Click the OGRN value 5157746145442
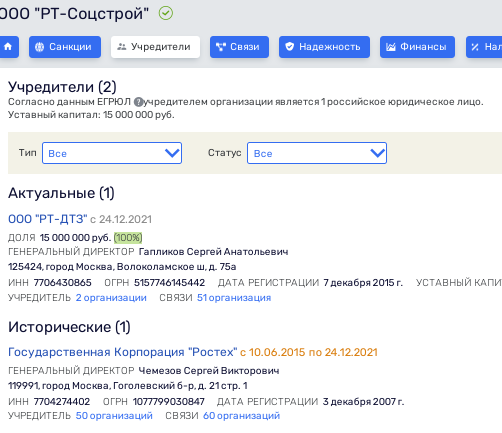The image size is (502, 433). click(x=169, y=283)
